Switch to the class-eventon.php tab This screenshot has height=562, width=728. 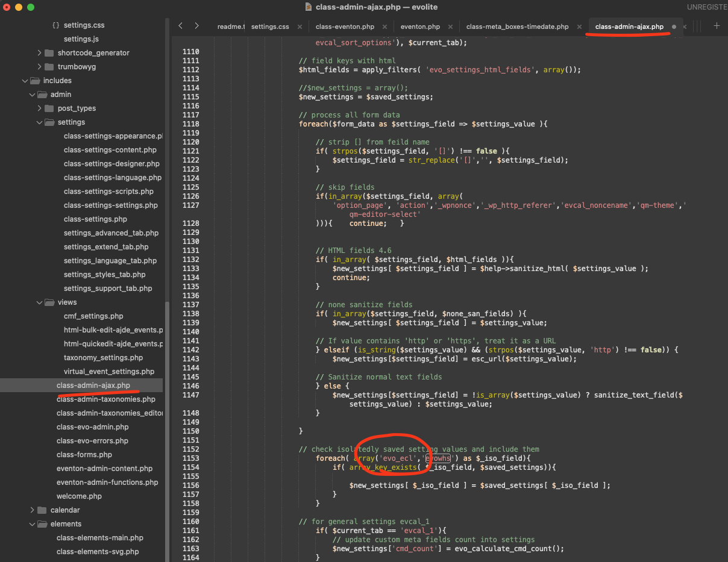[345, 27]
